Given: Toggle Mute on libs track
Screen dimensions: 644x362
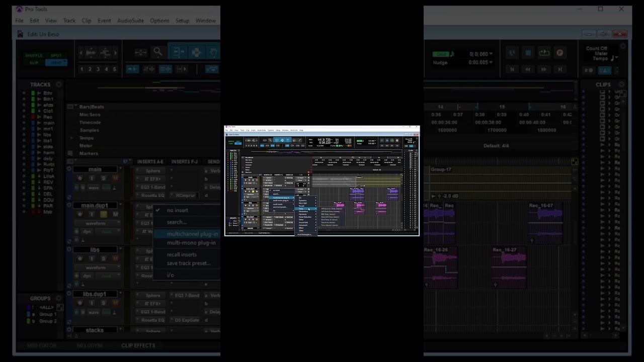Looking at the screenshot, I should point(257,206).
